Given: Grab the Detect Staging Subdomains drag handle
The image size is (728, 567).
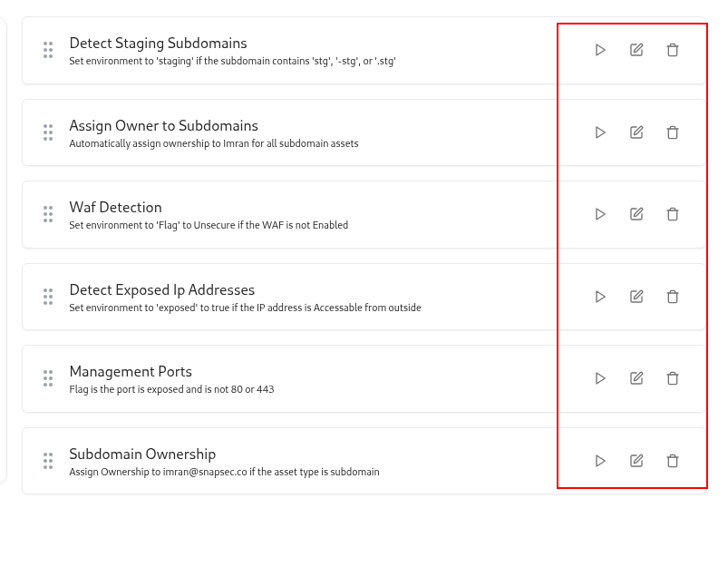Looking at the screenshot, I should 47,50.
